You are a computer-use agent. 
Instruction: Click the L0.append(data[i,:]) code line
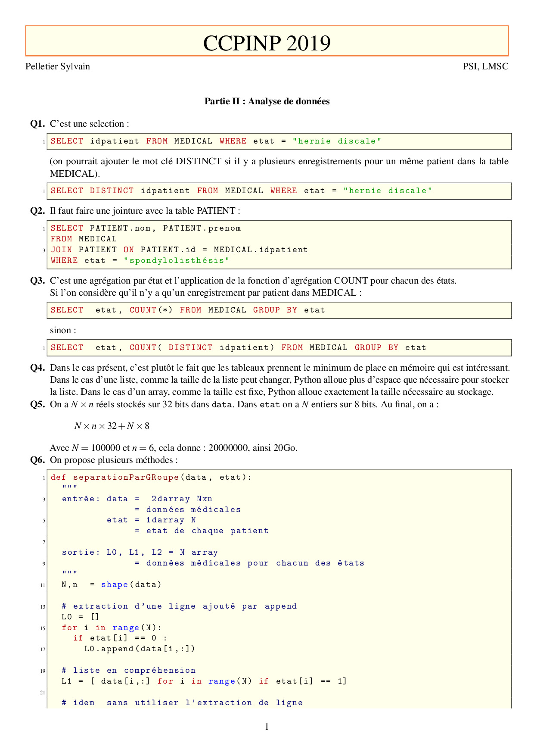coord(140,649)
